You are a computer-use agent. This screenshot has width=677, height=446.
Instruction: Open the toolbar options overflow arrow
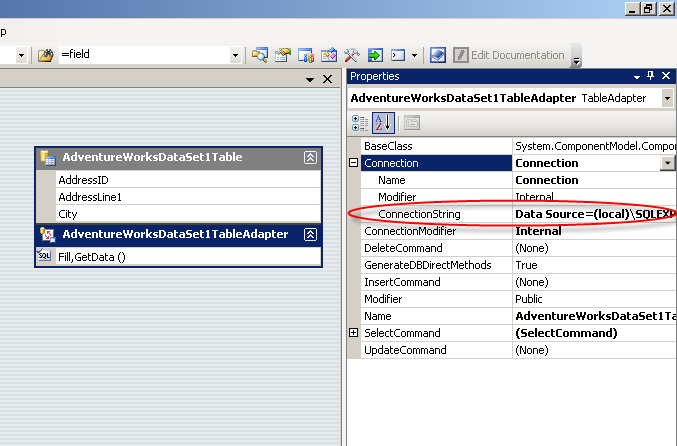click(x=576, y=56)
